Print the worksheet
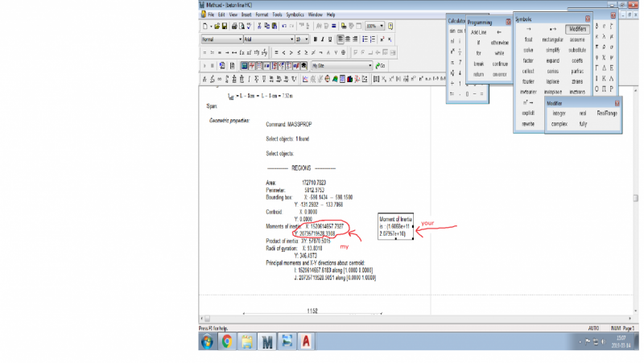The height and width of the screenshot is (363, 644). tap(234, 26)
